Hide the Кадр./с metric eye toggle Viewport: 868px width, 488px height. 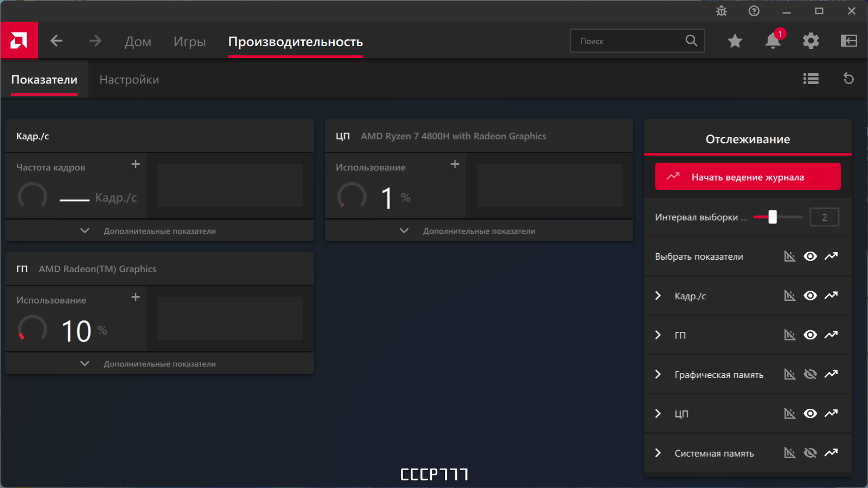810,296
